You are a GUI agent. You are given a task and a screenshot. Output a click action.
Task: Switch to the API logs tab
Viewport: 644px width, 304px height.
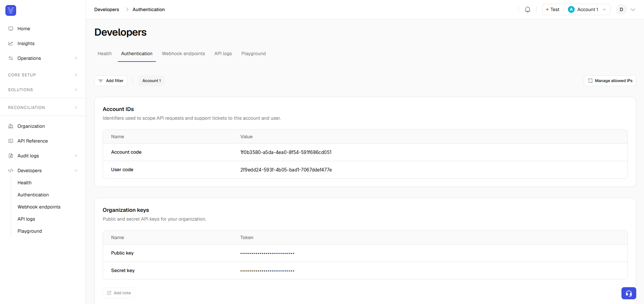(x=223, y=53)
